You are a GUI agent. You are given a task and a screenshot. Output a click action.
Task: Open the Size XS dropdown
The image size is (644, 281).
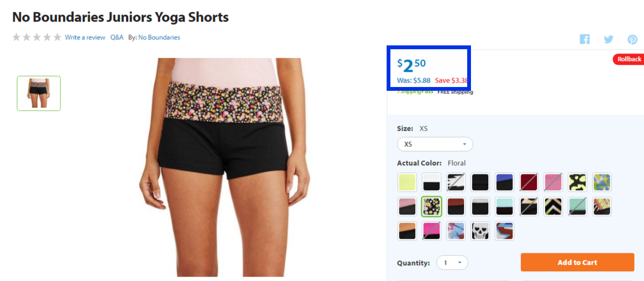pyautogui.click(x=435, y=144)
